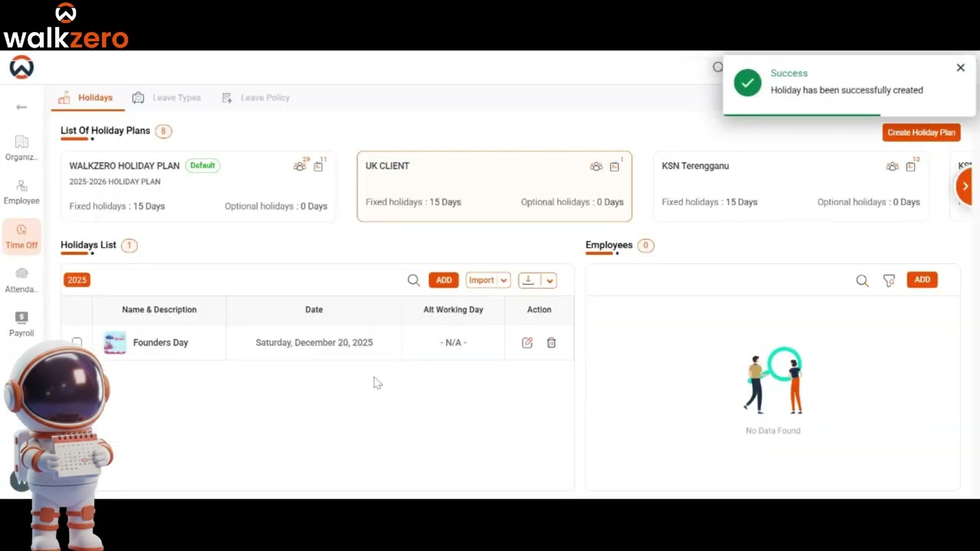The width and height of the screenshot is (980, 551).
Task: Select the WALKZERO HOLIDAY PLAN card
Action: click(x=198, y=186)
